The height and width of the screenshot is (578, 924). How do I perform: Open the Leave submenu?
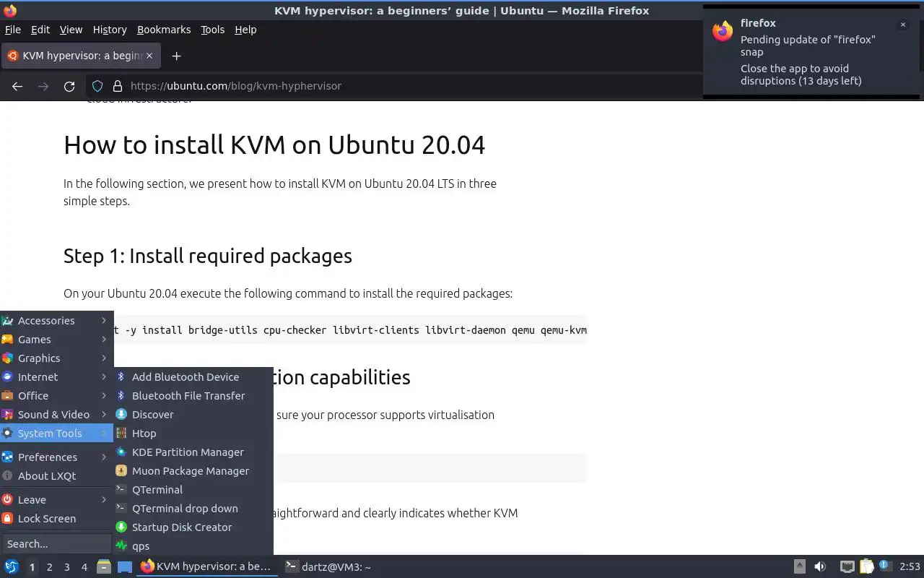pyautogui.click(x=56, y=499)
